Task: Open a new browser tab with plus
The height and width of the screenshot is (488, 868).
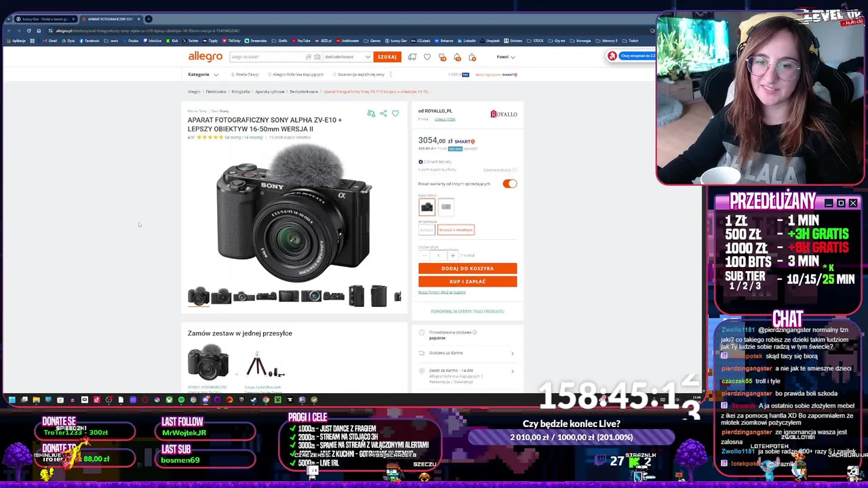Action: (149, 19)
